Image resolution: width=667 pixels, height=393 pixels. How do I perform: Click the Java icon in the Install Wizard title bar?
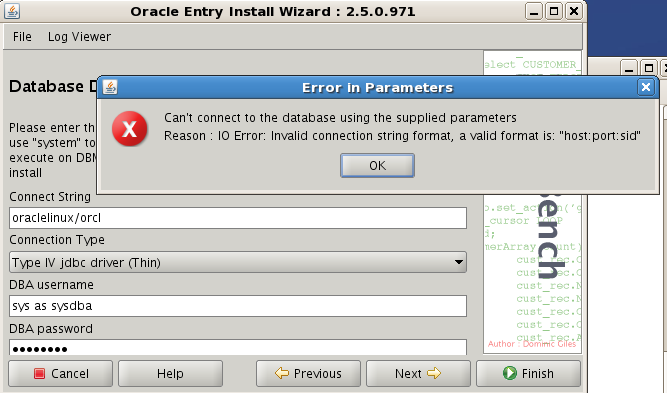(x=12, y=11)
